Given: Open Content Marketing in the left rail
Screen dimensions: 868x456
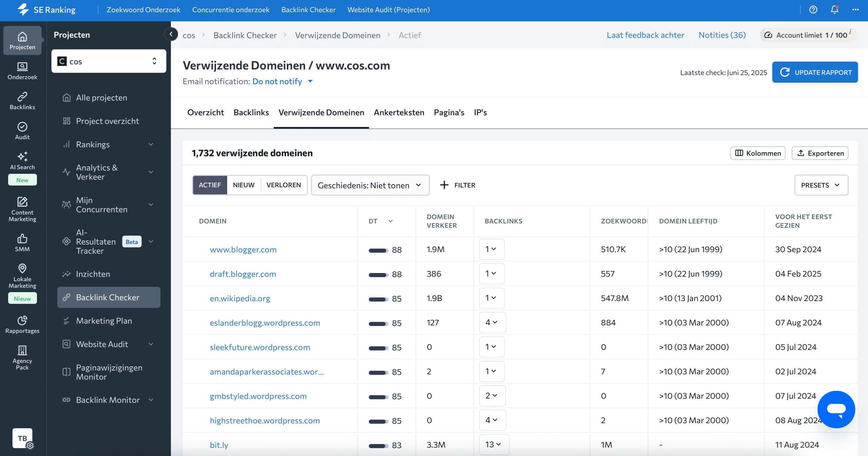Looking at the screenshot, I should 22,209.
